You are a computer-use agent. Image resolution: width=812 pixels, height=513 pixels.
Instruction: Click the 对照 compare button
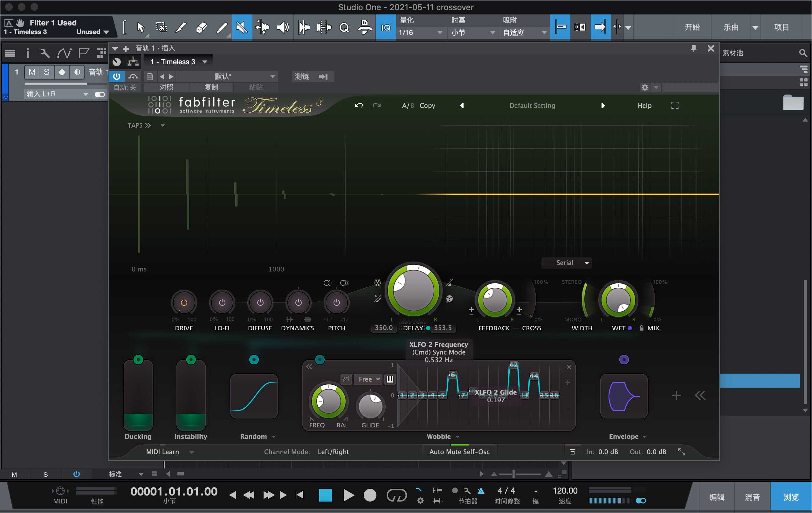coord(166,88)
